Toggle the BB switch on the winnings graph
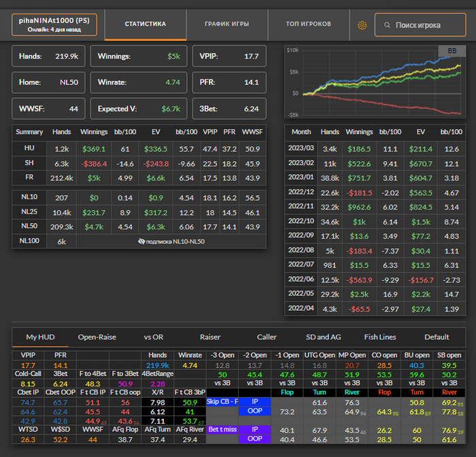Viewport: 476px width, 457px height. [452, 51]
